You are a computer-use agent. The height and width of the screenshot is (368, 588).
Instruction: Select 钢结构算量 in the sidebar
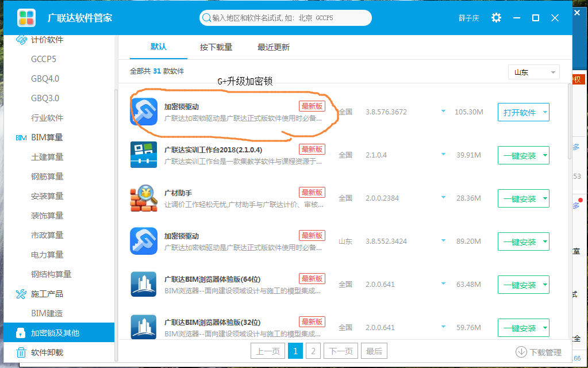[51, 274]
